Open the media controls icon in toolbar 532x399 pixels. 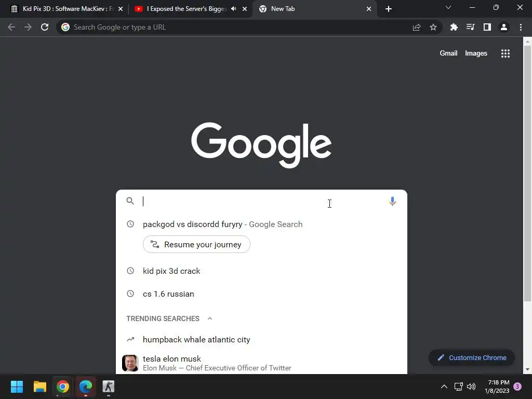coord(471,27)
